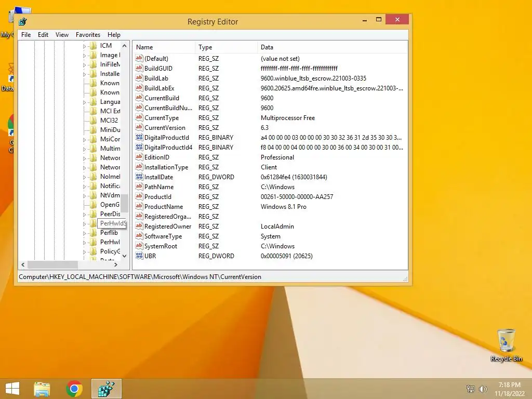This screenshot has height=399, width=532.
Task: Select the ProductId value name
Action: [158, 197]
